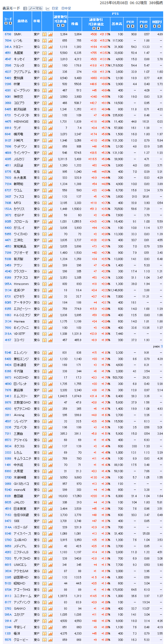Sort PER column descending with down arrow

[132, 26]
